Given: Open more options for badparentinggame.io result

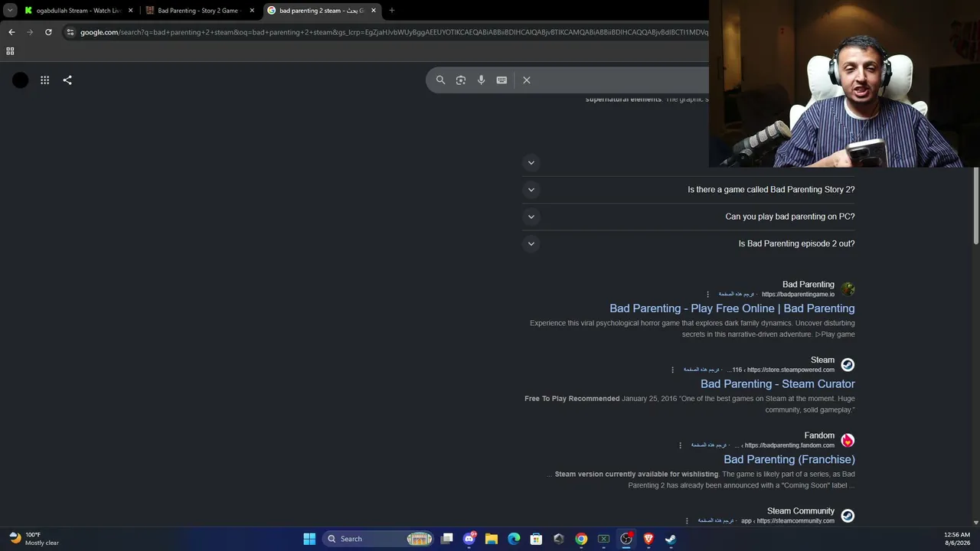Looking at the screenshot, I should [x=707, y=295].
